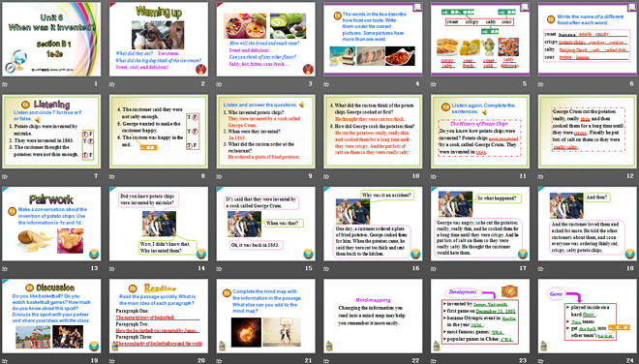
Task: Click the animation star under slide 5
Action: (x=434, y=84)
